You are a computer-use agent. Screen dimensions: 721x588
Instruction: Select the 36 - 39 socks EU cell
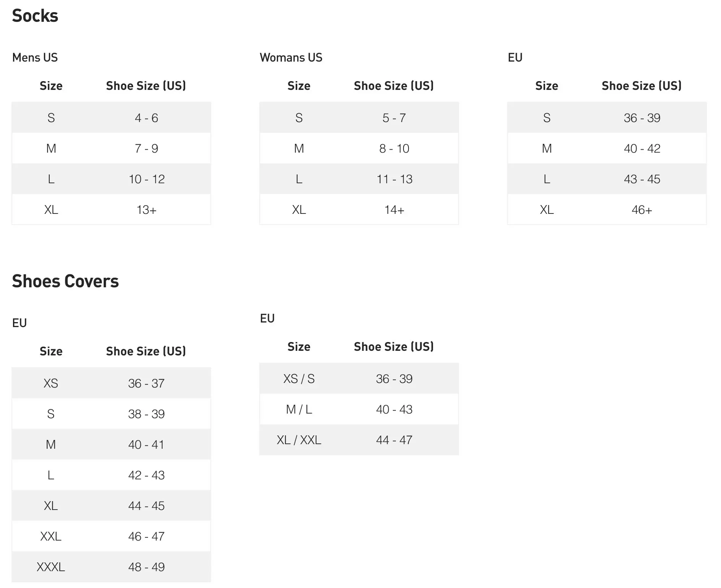pos(642,118)
